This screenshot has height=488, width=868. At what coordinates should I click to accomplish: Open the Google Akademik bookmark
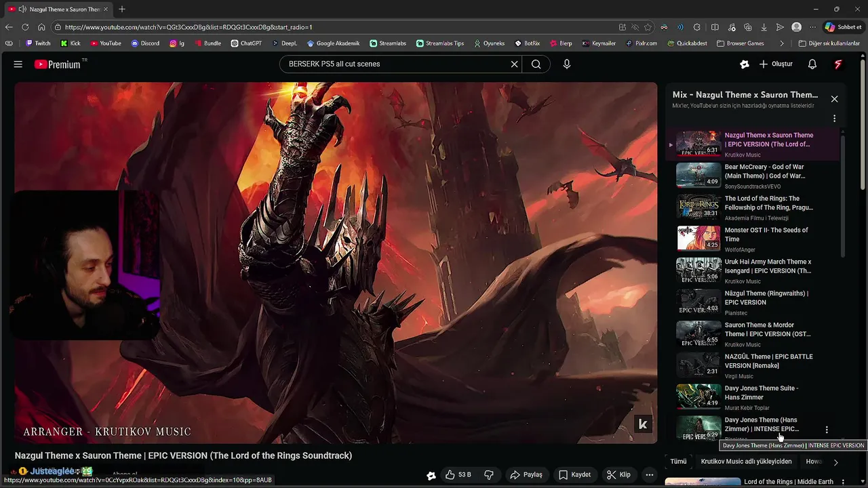(333, 43)
